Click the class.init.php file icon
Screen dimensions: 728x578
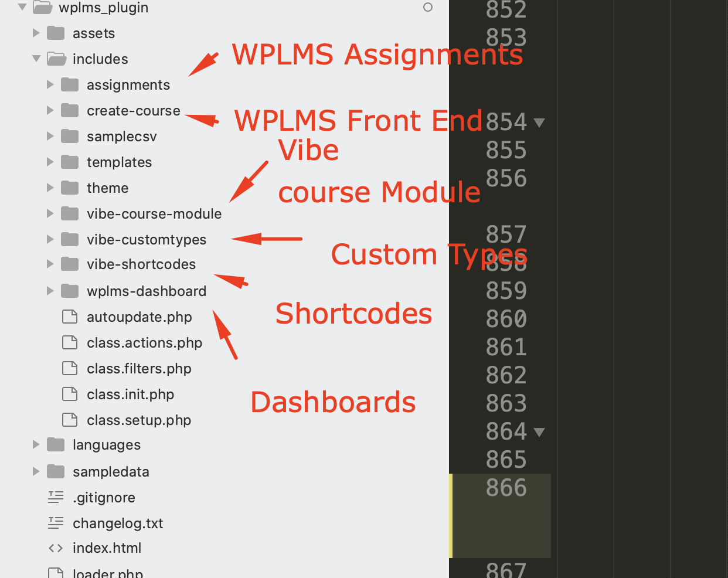pyautogui.click(x=70, y=395)
